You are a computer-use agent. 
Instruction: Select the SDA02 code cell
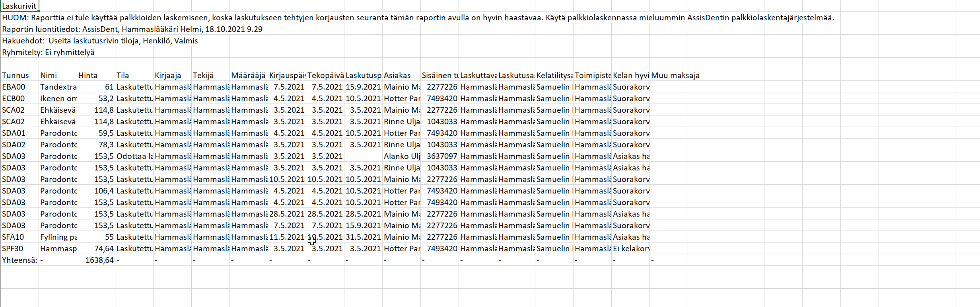tap(19, 145)
